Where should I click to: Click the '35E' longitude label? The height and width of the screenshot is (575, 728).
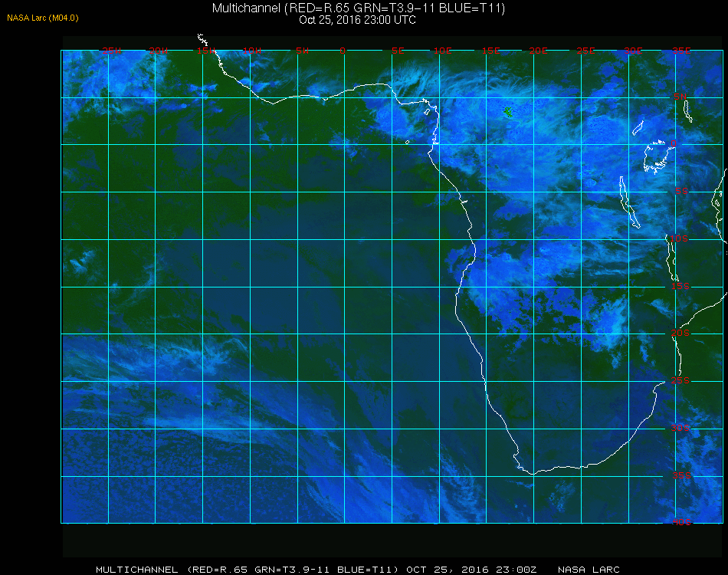tap(681, 51)
